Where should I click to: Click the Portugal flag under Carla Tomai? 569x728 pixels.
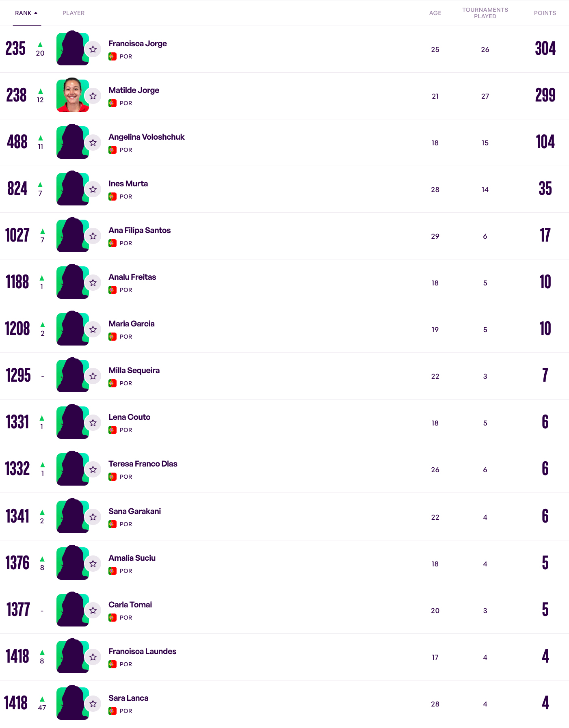point(113,618)
